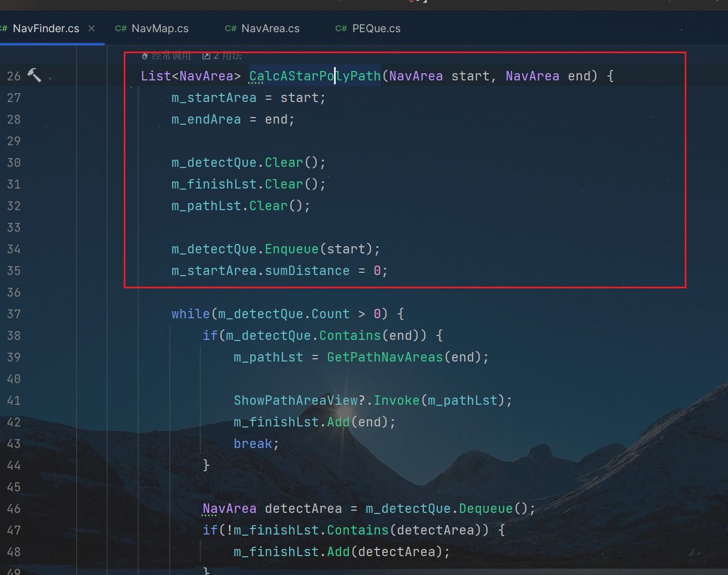
Task: Click the C# file icon on NavMap.cs tab
Action: [120, 28]
